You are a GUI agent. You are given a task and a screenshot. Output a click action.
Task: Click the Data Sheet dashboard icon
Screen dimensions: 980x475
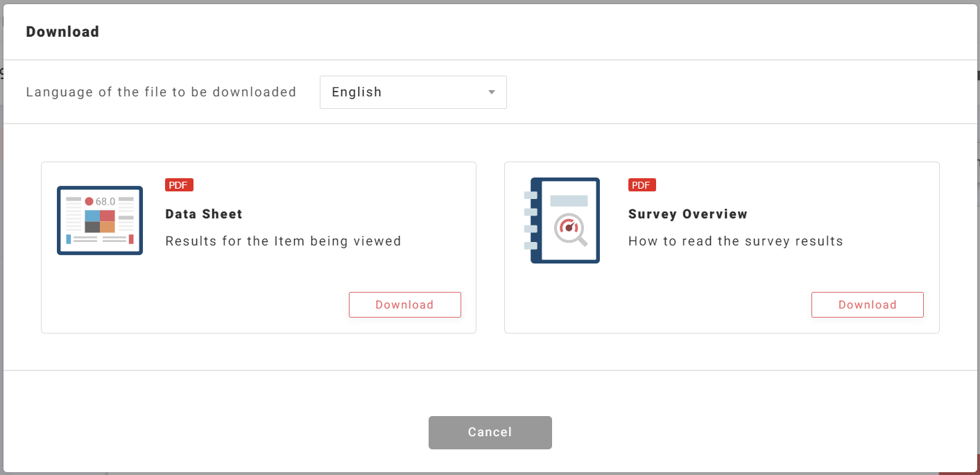99,221
